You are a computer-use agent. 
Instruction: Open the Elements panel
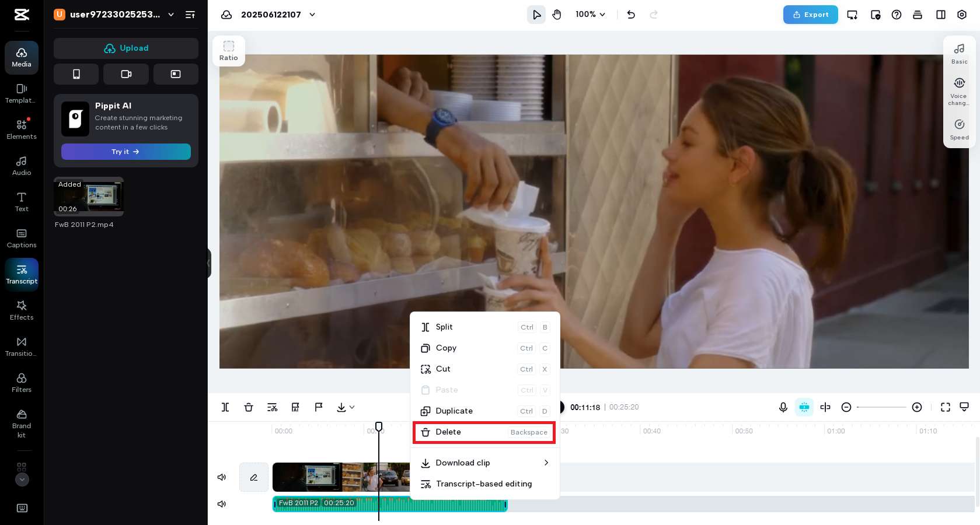22,130
